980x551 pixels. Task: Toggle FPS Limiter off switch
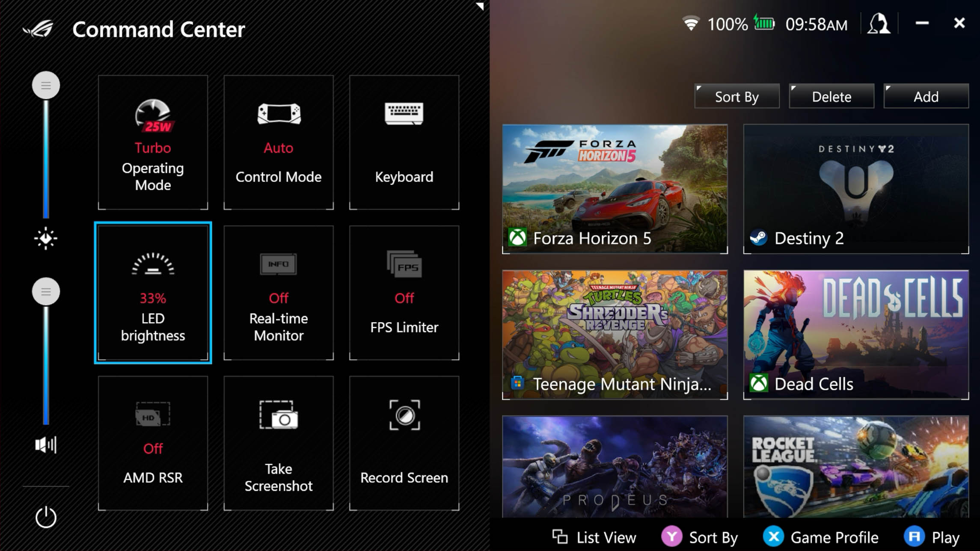pos(404,292)
